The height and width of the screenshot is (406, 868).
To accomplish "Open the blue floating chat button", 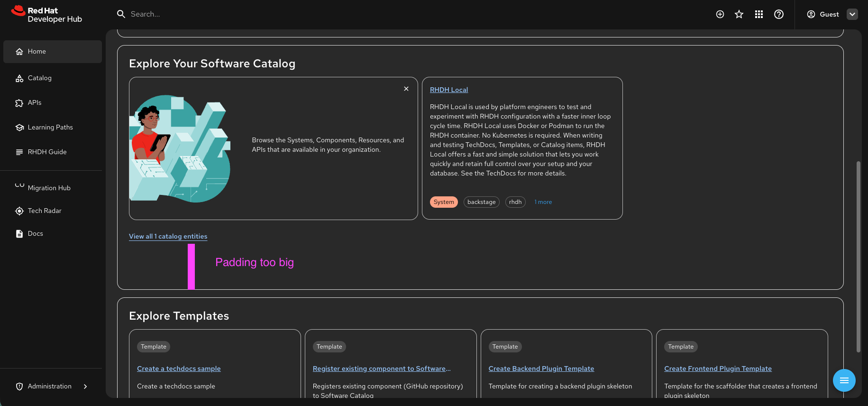I will 844,380.
